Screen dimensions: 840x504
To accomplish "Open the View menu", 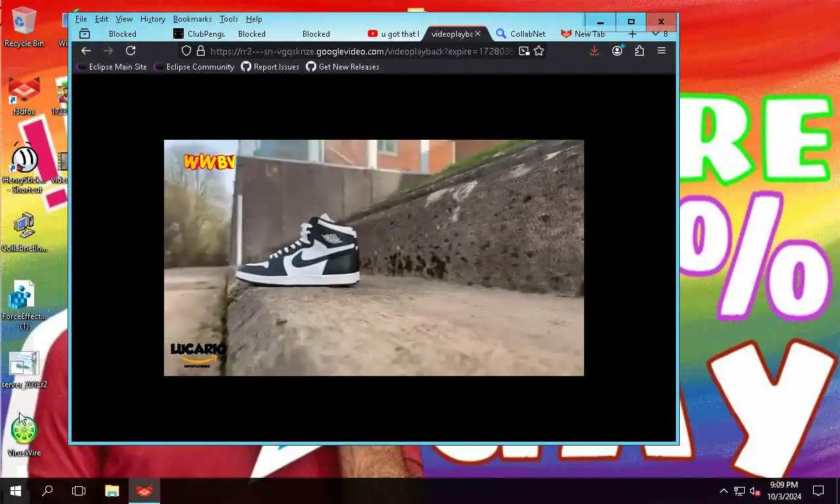I will click(124, 19).
